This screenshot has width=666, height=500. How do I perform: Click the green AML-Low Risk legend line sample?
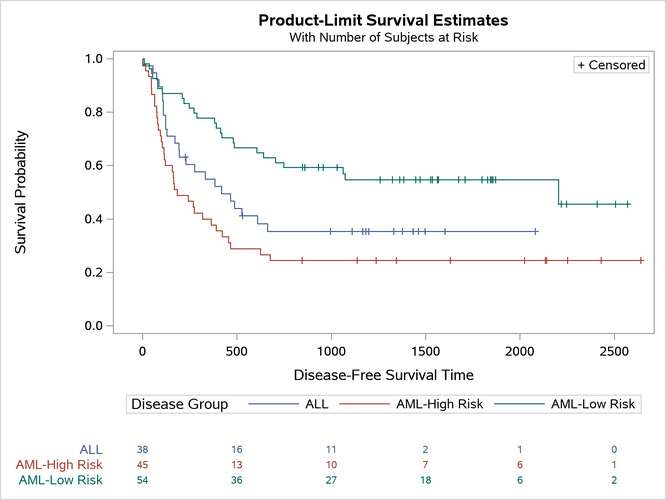click(516, 404)
